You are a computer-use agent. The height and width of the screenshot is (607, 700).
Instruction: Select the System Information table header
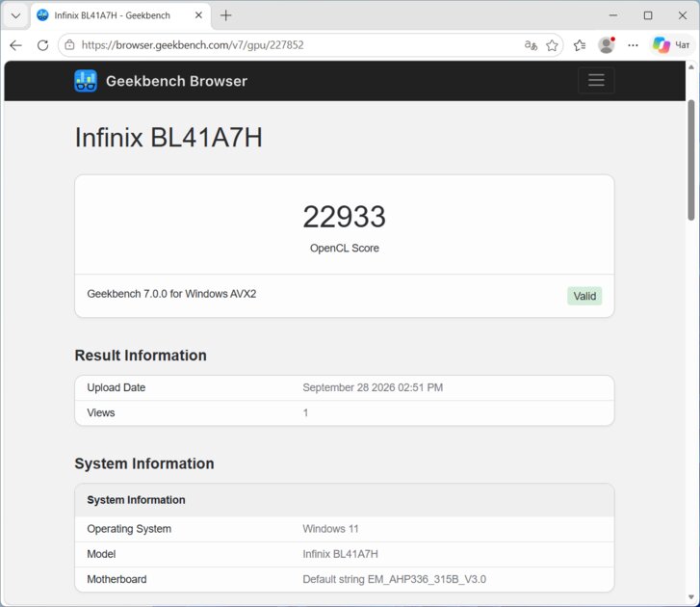coord(136,500)
